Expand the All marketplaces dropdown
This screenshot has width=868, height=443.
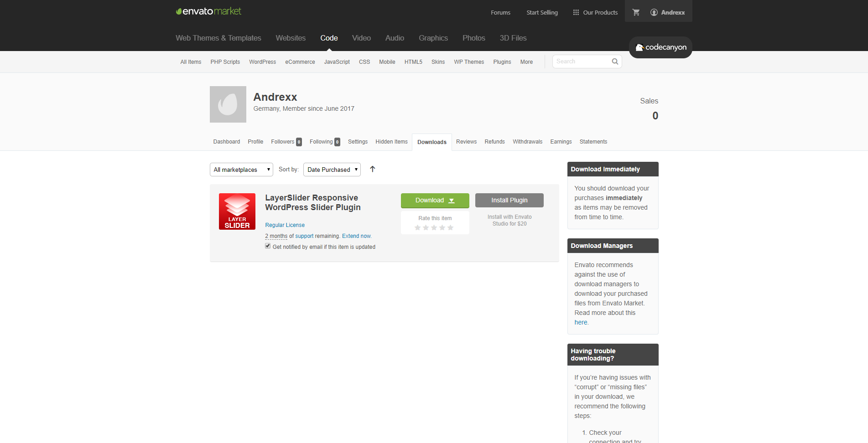(x=241, y=170)
